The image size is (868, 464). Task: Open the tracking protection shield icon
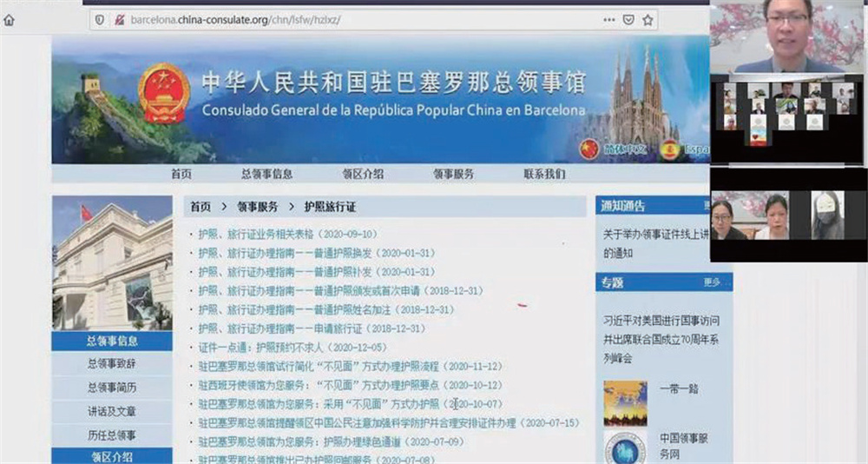tap(100, 20)
